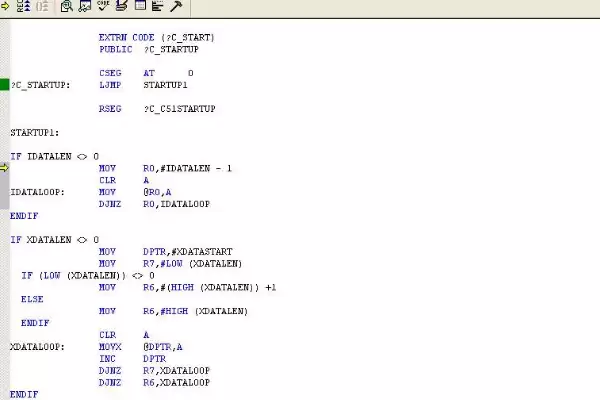Open the Serial window icon
This screenshot has width=600, height=400.
point(121,5)
